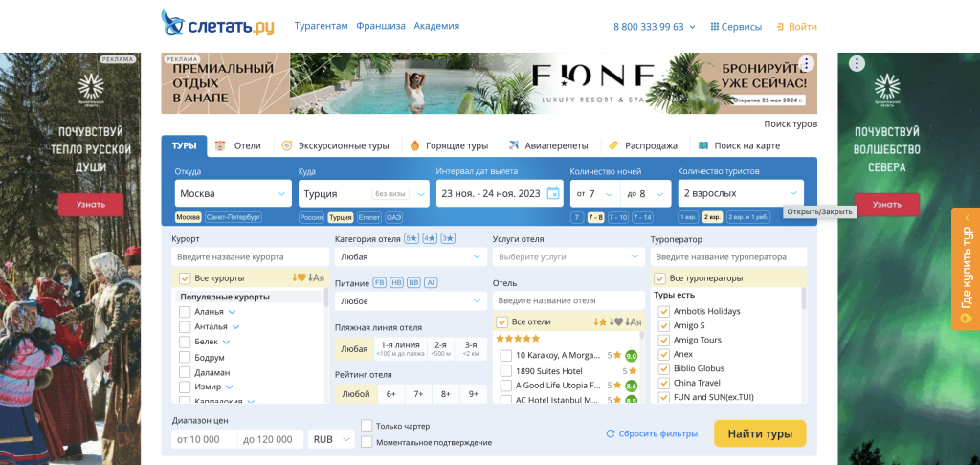The height and width of the screenshot is (465, 980).
Task: Open the calendar icon in date field
Action: 553,193
